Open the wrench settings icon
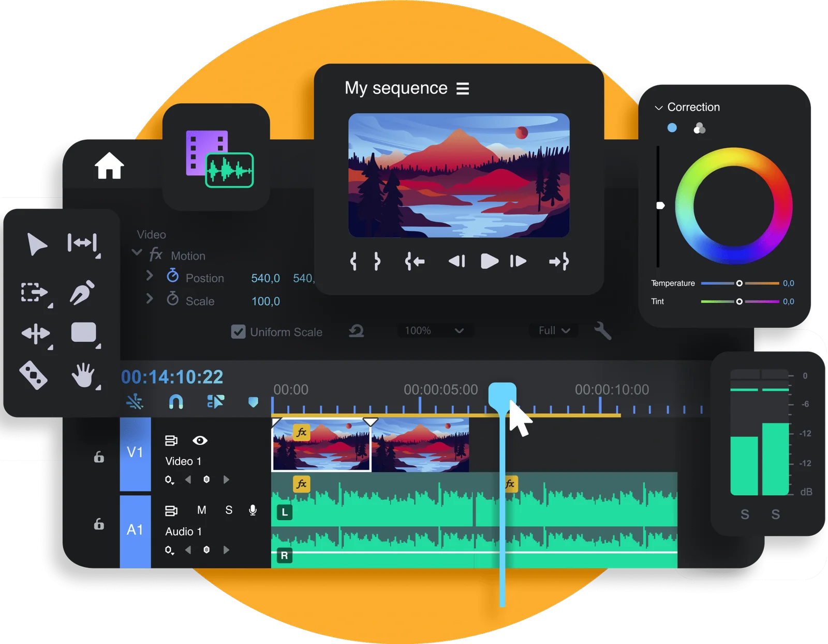This screenshot has width=828, height=644. pyautogui.click(x=603, y=331)
